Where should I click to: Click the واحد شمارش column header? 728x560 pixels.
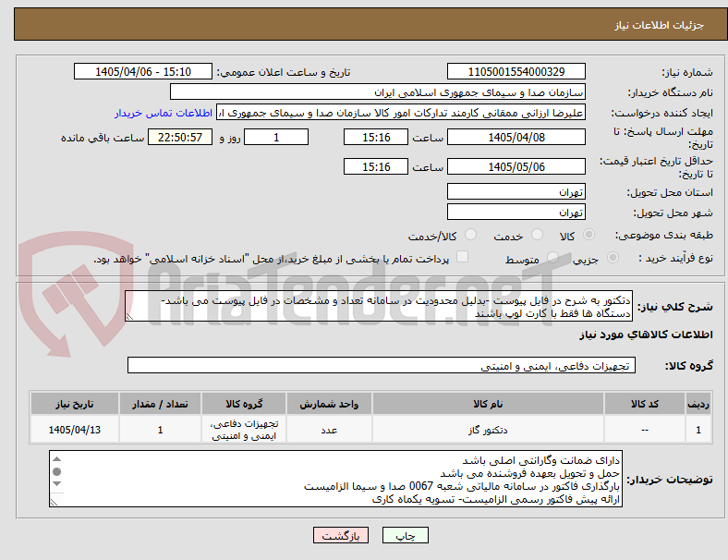tap(329, 404)
